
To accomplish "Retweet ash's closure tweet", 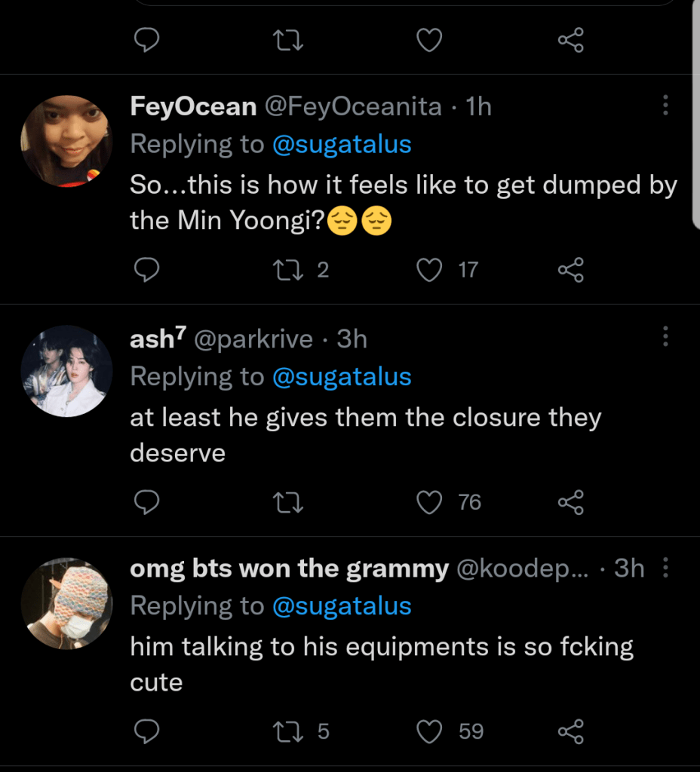I will tap(287, 502).
